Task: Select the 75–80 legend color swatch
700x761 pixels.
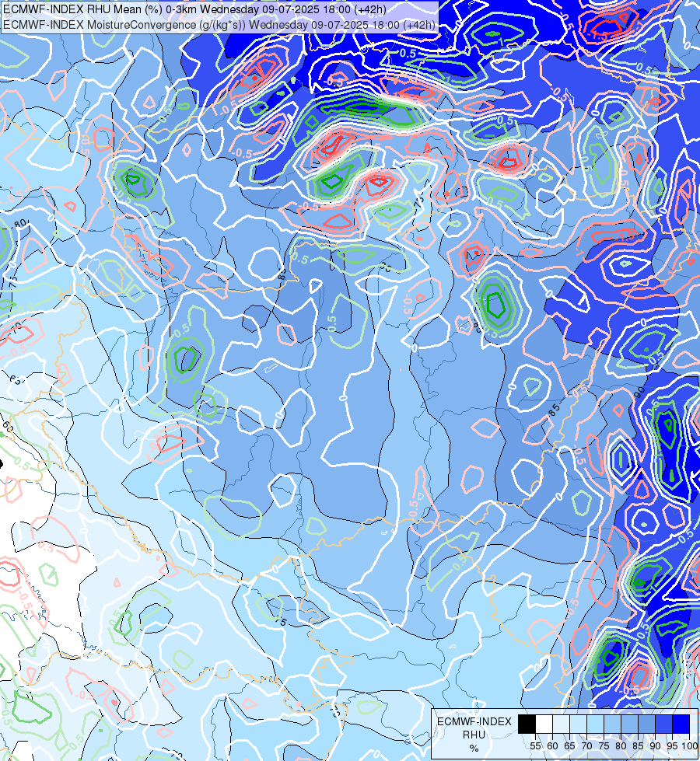Action: pyautogui.click(x=613, y=724)
